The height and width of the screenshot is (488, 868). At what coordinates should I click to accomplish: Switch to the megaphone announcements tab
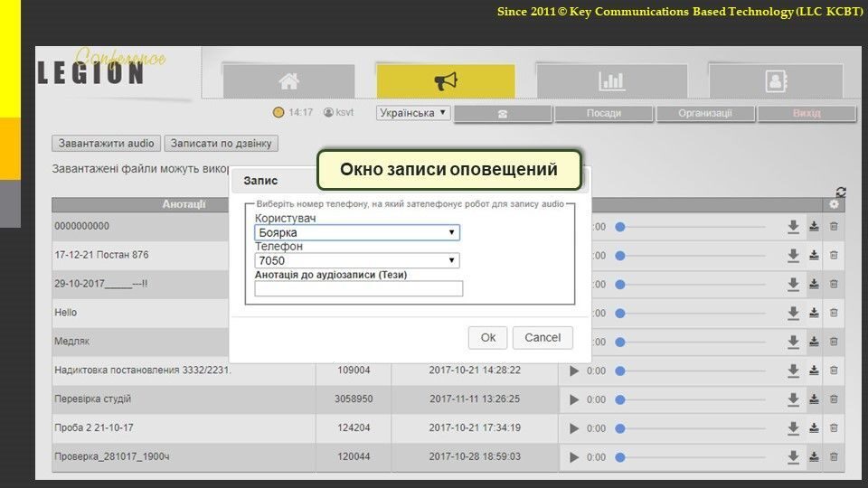(x=446, y=81)
